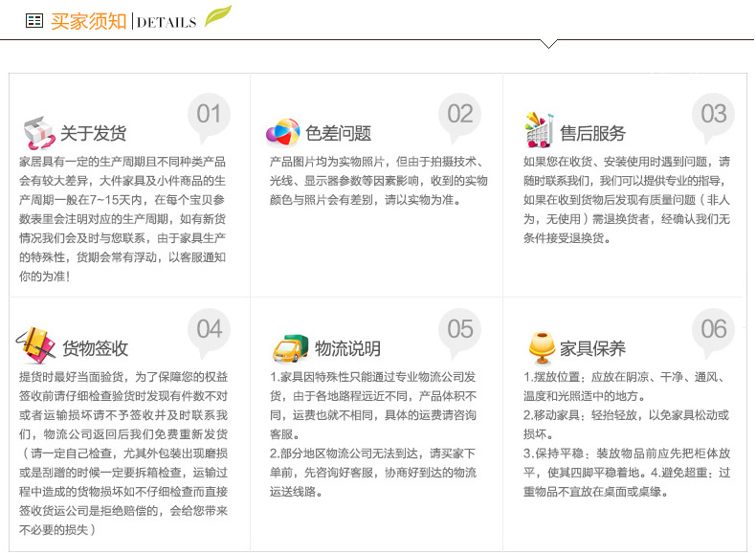
Task: Click the line starting 2.部分地区物流公司无法到达
Action: [x=372, y=453]
